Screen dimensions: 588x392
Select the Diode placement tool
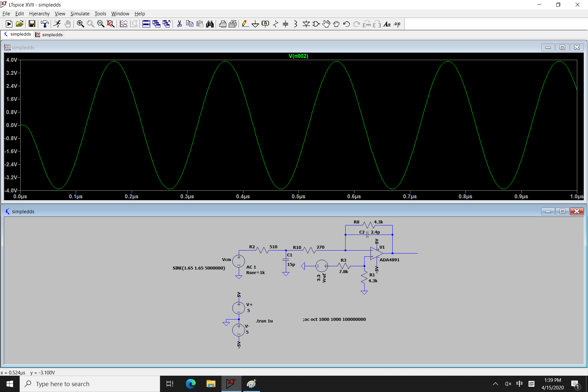(306, 24)
